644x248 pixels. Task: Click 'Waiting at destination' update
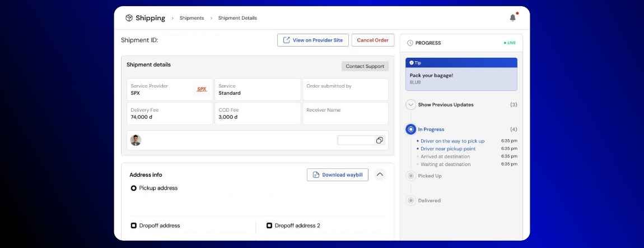coord(446,164)
